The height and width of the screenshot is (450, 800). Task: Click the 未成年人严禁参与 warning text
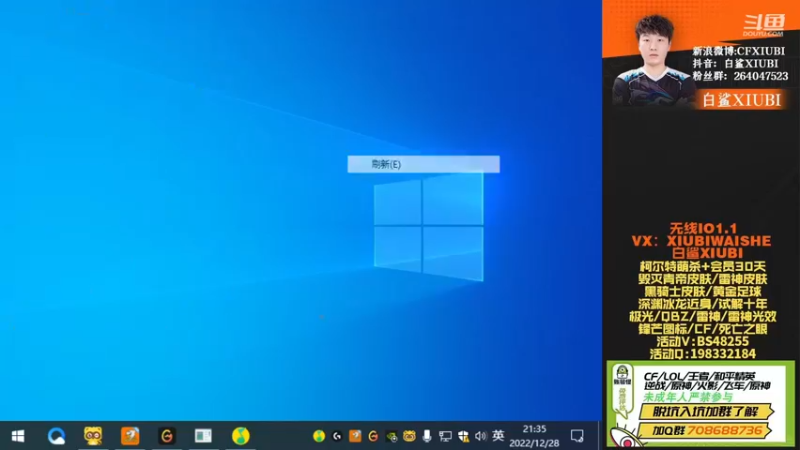coord(687,397)
